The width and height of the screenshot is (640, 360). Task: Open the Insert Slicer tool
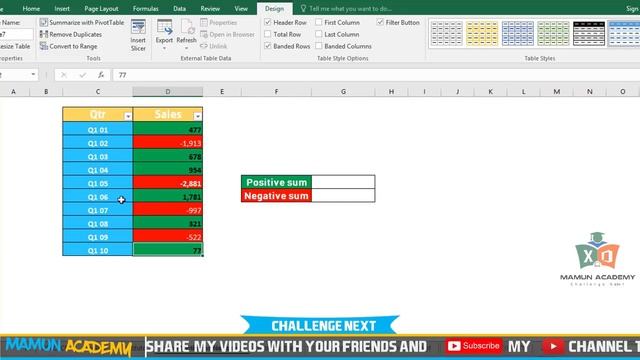click(138, 36)
